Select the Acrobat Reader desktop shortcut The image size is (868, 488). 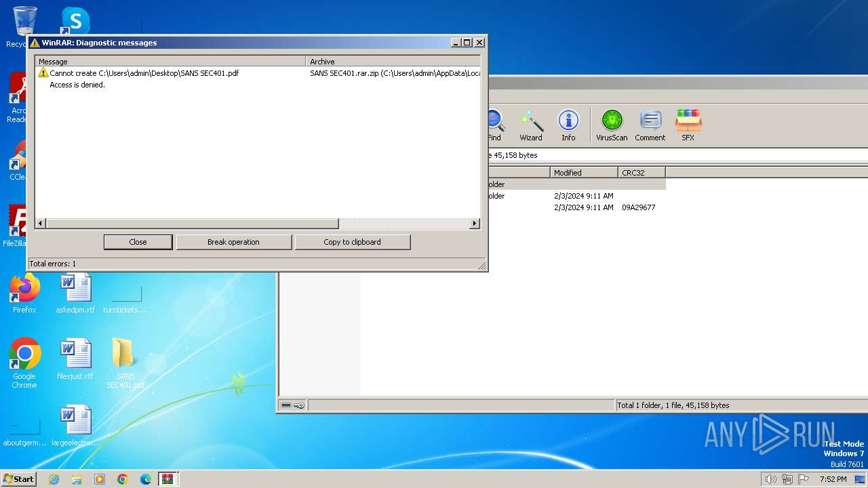[18, 98]
